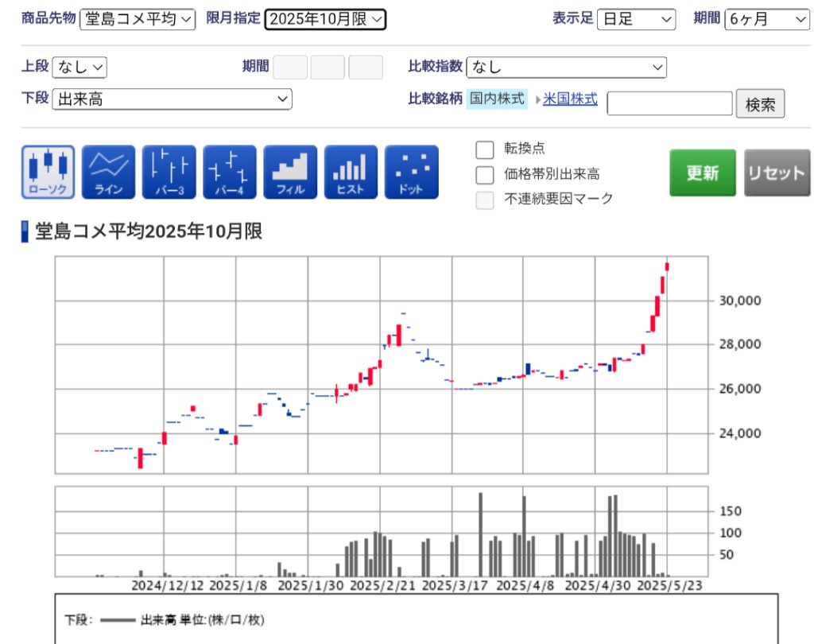Select the フィル fill chart type
The image size is (814, 644).
(x=290, y=172)
